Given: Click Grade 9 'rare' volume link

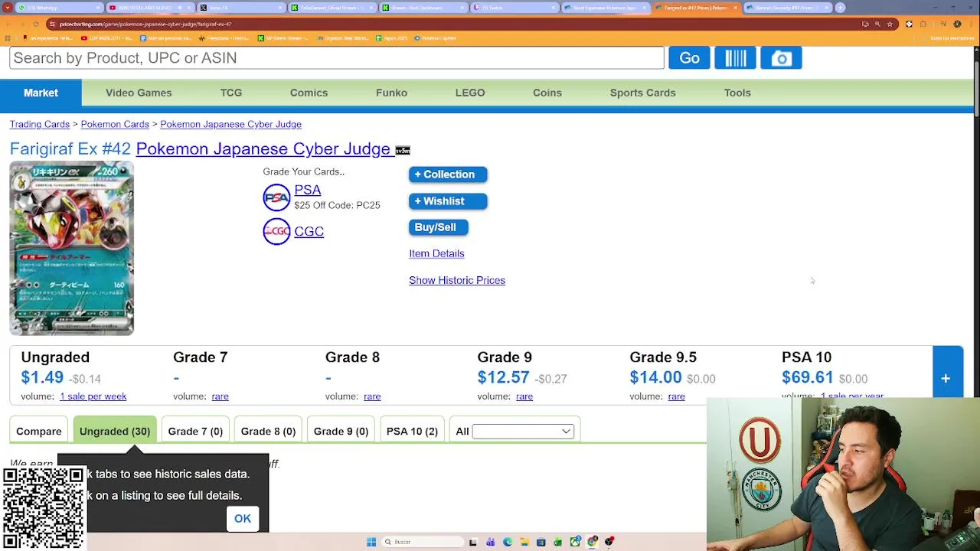Looking at the screenshot, I should click(x=524, y=396).
